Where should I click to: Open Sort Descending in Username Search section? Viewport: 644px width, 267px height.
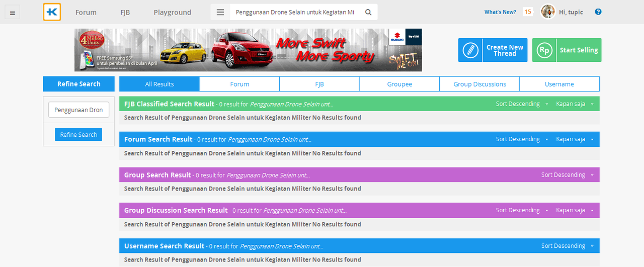coord(567,246)
